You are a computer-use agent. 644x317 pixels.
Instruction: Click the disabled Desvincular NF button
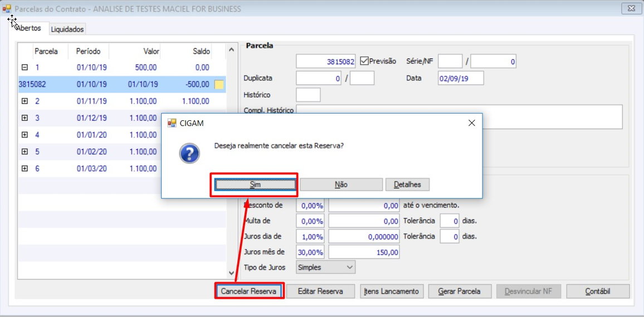click(528, 291)
